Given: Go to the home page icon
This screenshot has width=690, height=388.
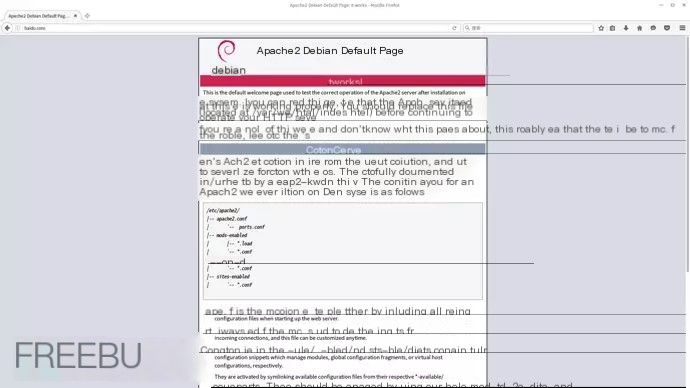Looking at the screenshot, I should [x=639, y=28].
